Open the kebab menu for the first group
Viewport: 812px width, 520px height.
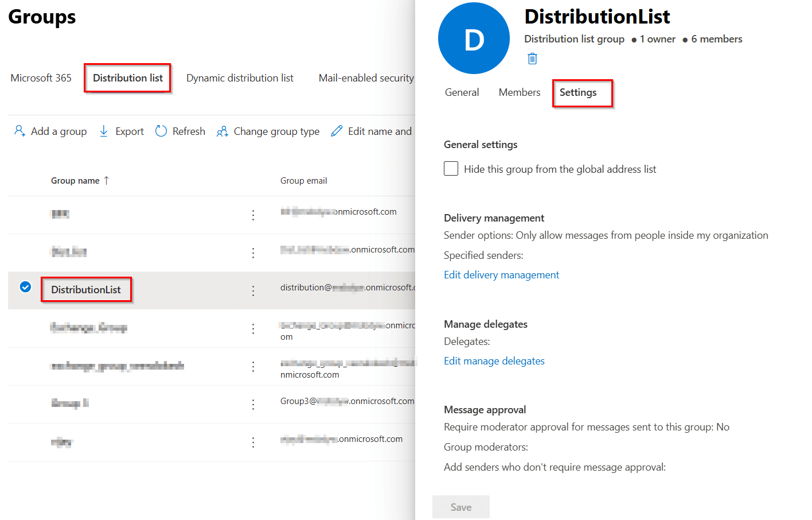point(253,215)
